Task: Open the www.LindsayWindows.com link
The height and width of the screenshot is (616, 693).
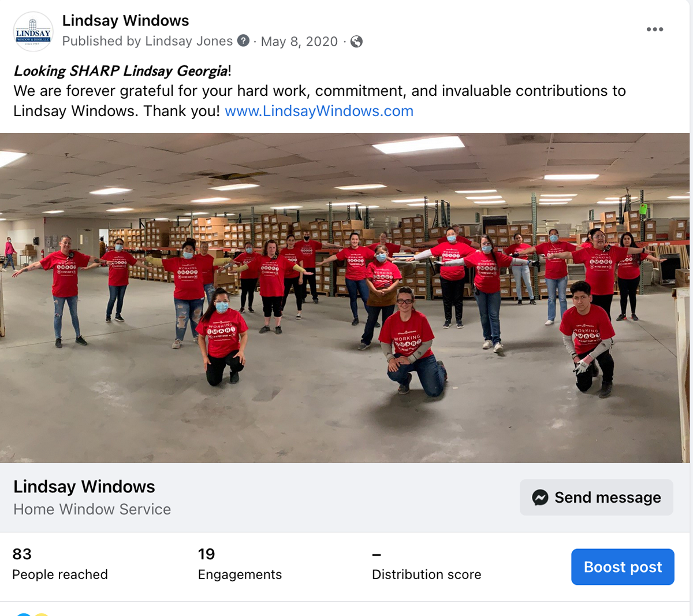Action: (x=319, y=111)
